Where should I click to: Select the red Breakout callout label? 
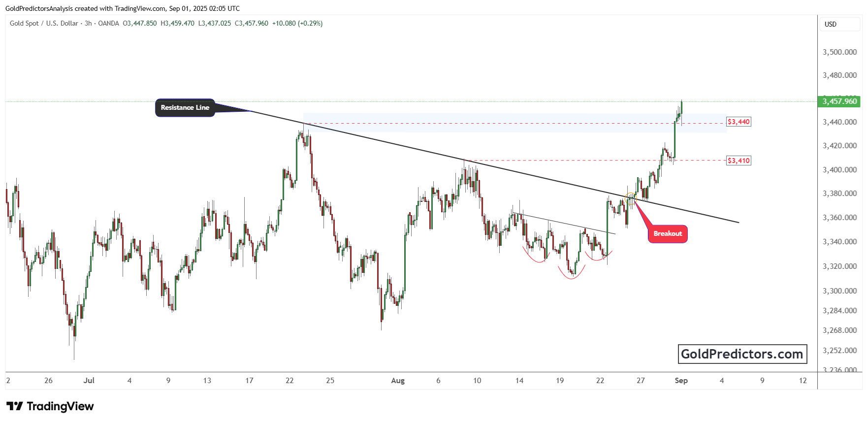(x=667, y=234)
